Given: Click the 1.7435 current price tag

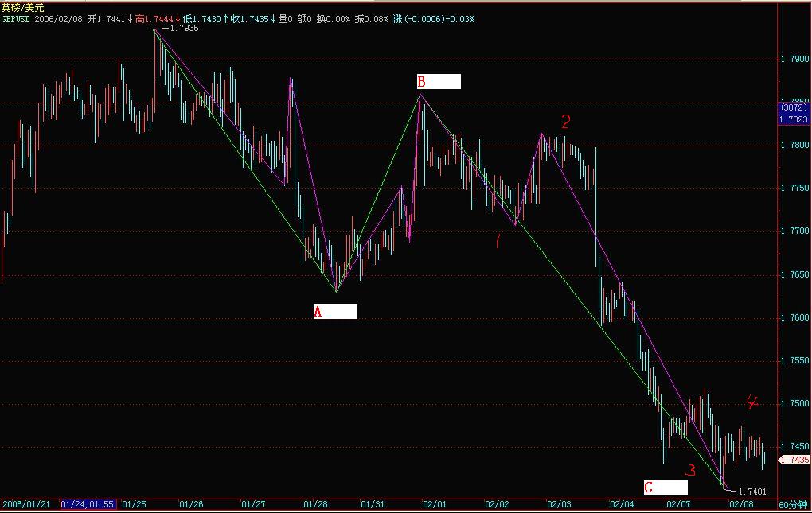Looking at the screenshot, I should pos(794,460).
